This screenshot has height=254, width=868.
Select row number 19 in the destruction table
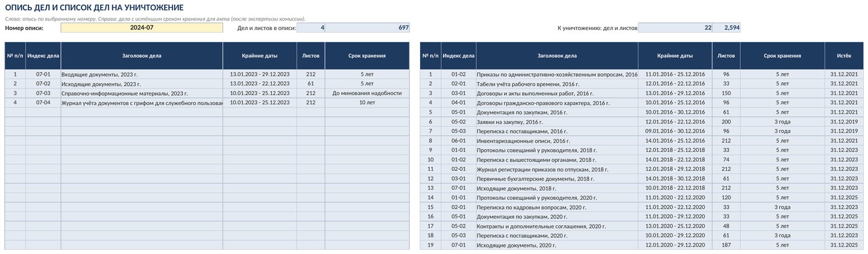[x=430, y=245]
